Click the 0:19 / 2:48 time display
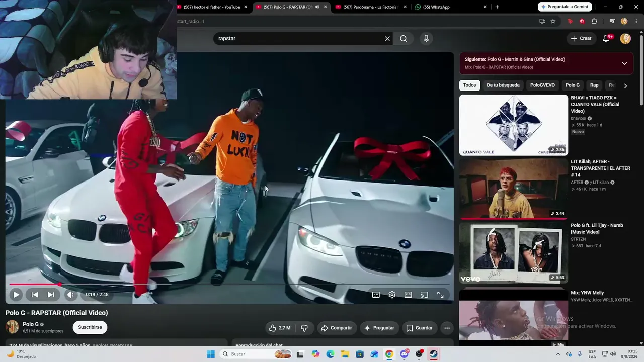 tap(97, 295)
